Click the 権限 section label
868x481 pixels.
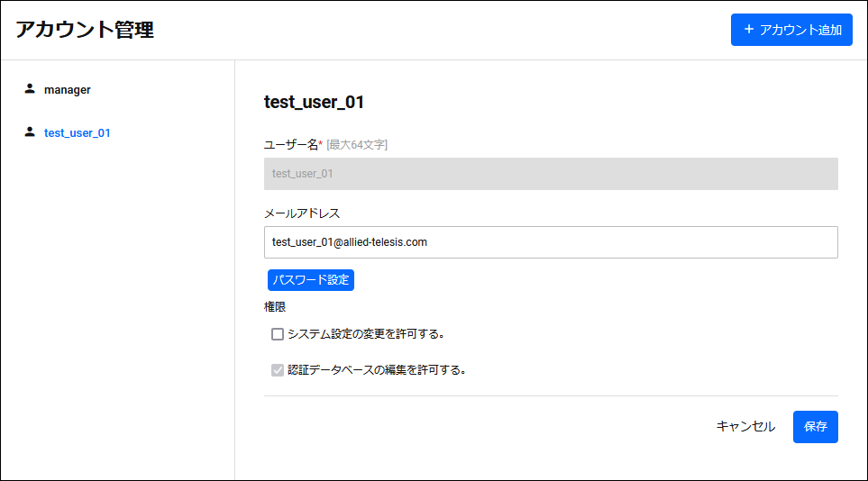(x=275, y=306)
